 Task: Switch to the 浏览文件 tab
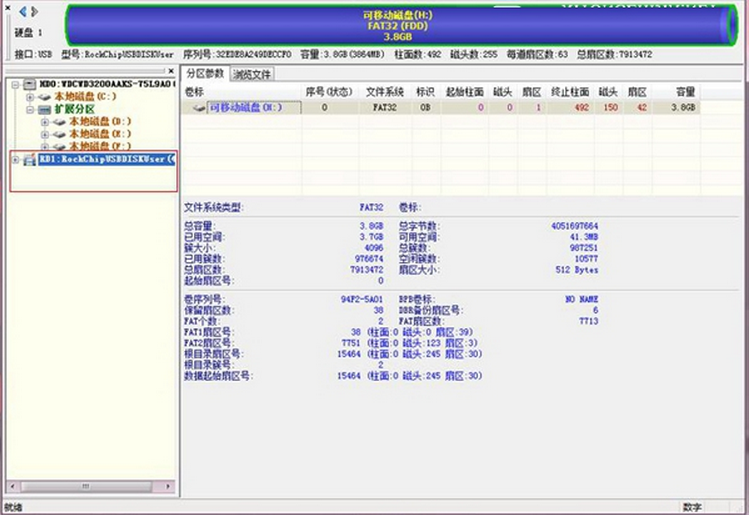(x=251, y=74)
